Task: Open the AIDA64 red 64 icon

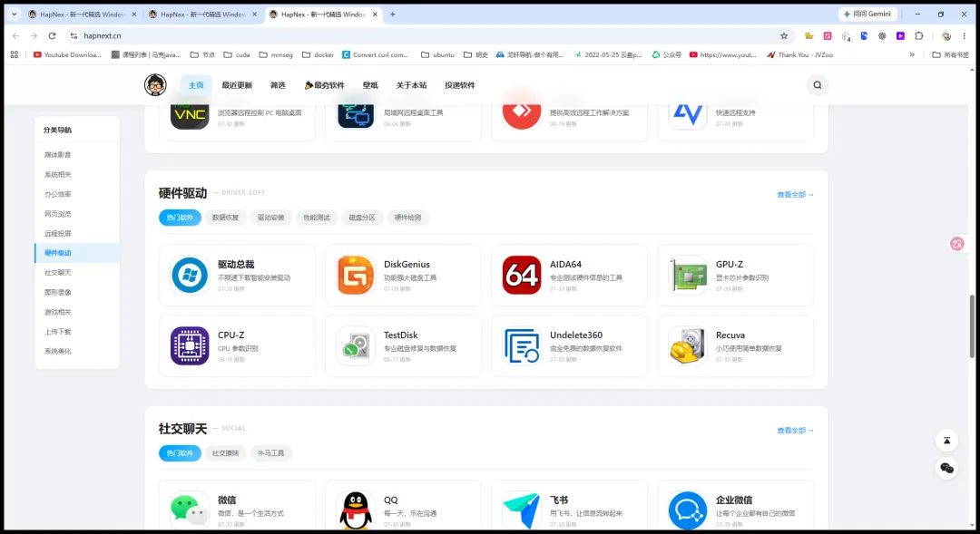Action: (521, 275)
